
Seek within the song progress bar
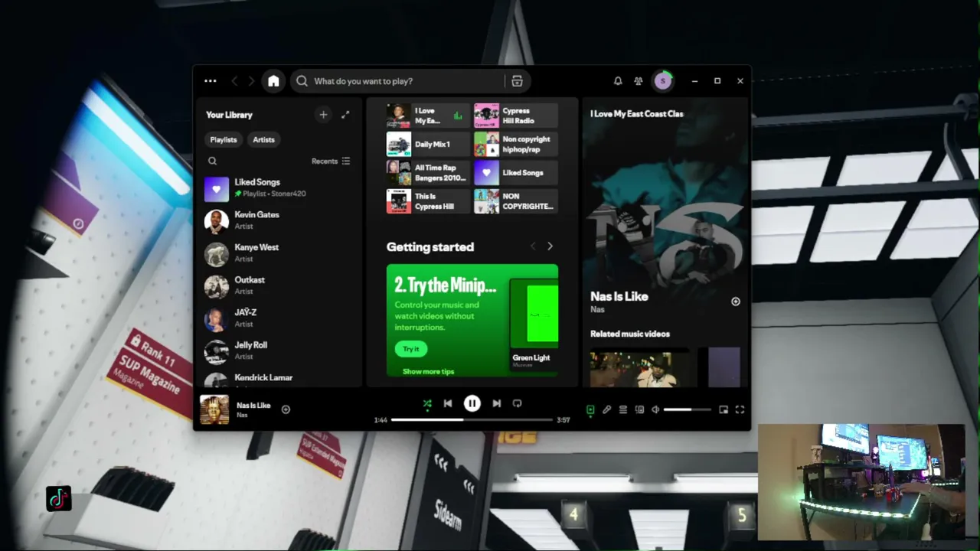[x=472, y=420]
